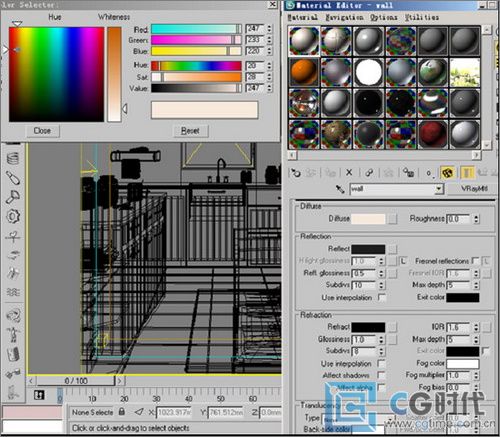This screenshot has height=437, width=500.
Task: Click Get Material icon in Material Editor toolbar
Action: click(296, 172)
